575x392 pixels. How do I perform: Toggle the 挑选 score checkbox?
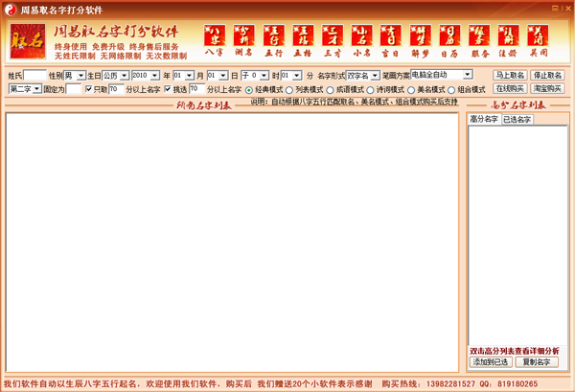tap(168, 89)
